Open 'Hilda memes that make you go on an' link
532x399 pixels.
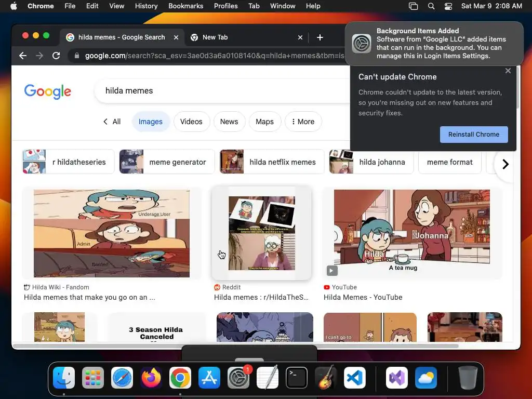click(x=89, y=297)
